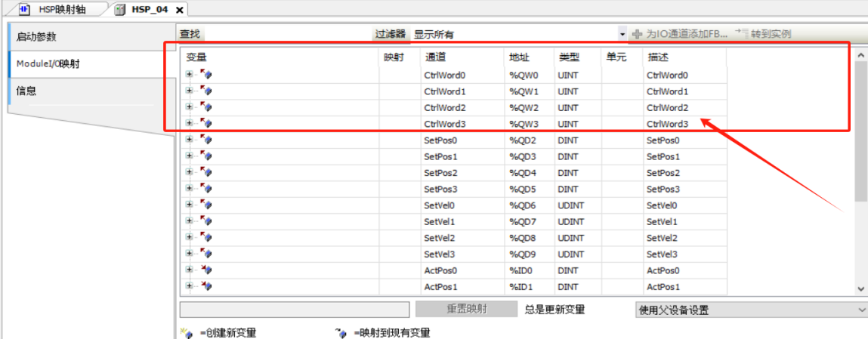Click the 变量 column header

click(280, 57)
